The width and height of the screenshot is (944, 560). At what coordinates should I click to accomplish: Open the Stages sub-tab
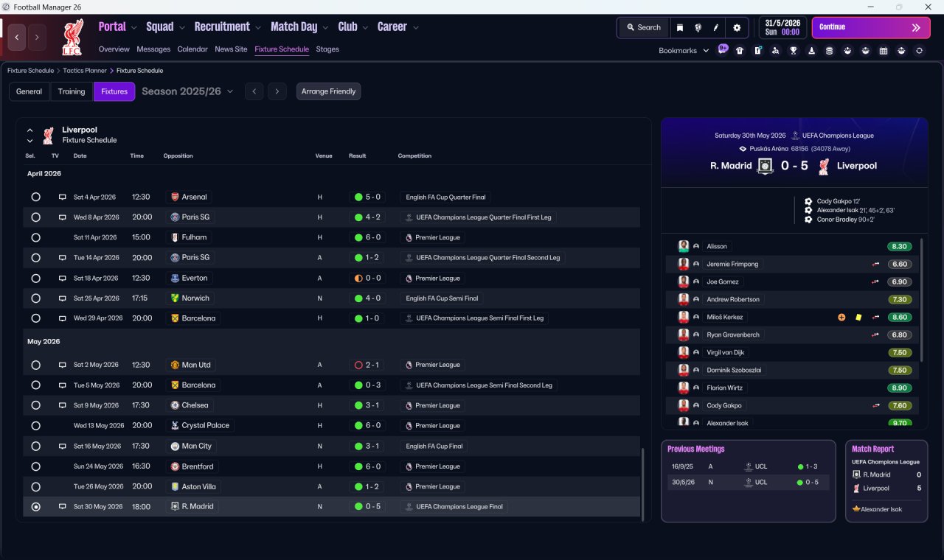[x=327, y=49]
